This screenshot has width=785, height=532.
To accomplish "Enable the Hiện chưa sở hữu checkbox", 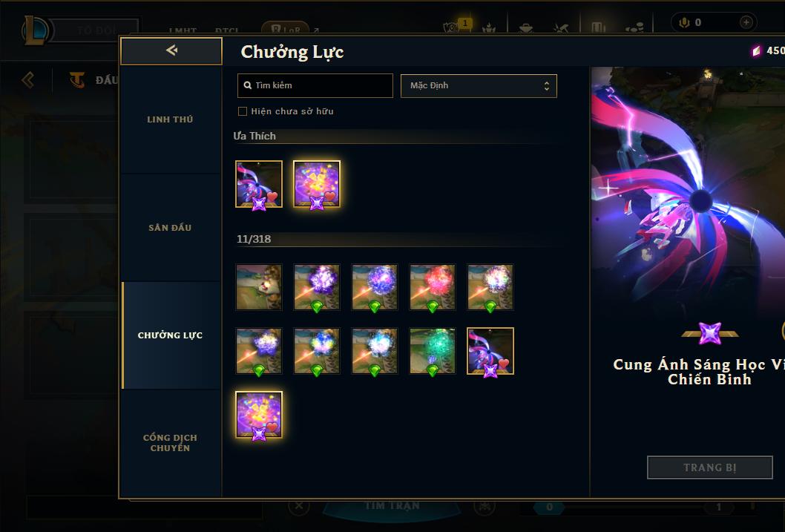I will (243, 111).
